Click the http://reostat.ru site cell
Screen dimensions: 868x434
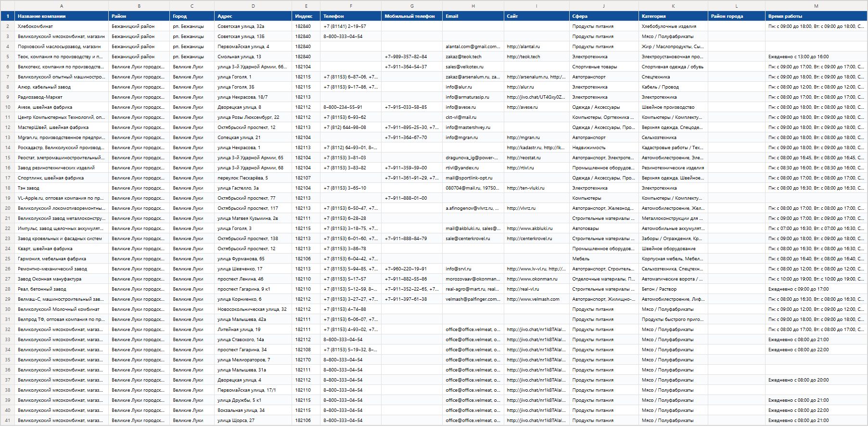(536, 158)
